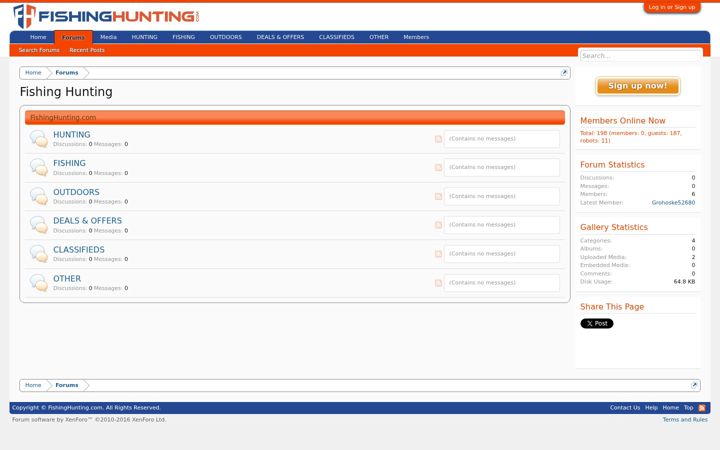Open latest member Grohoske52680 profile
This screenshot has height=450, width=720.
click(673, 202)
